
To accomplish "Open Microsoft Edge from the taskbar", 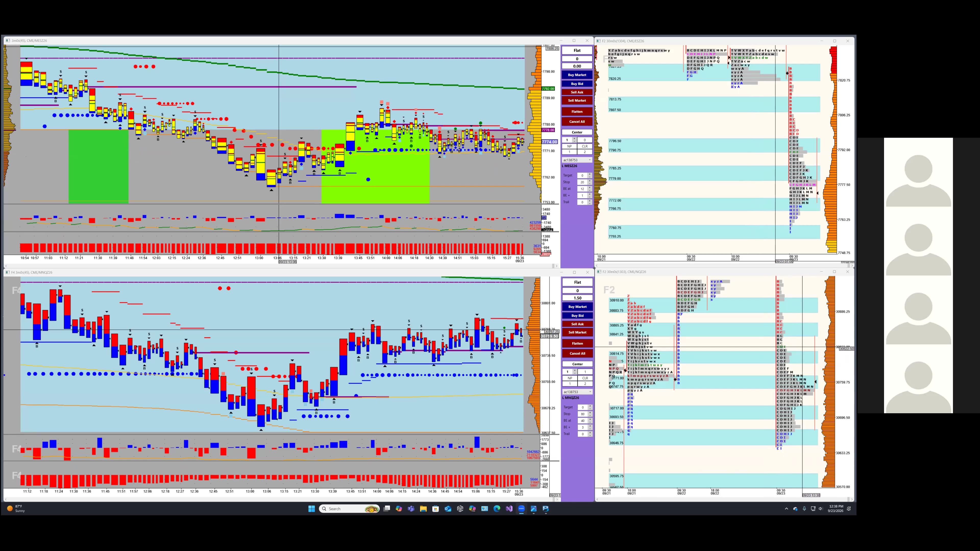I will point(497,509).
